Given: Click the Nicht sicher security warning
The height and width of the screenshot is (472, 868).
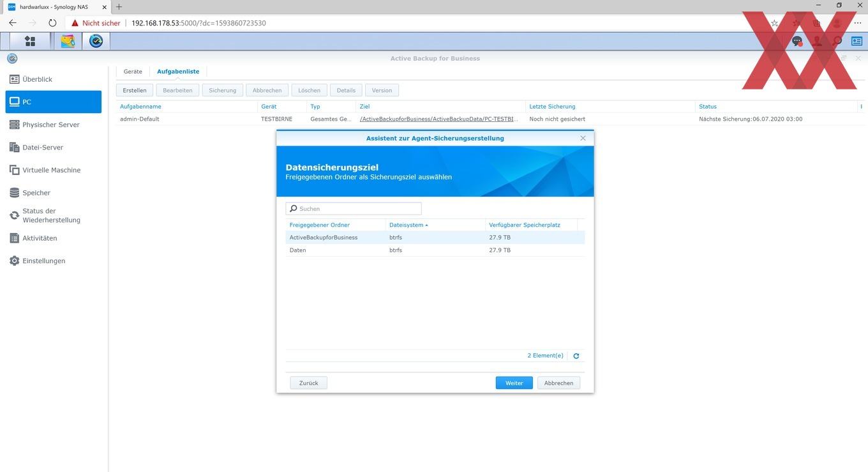Looking at the screenshot, I should coord(96,23).
